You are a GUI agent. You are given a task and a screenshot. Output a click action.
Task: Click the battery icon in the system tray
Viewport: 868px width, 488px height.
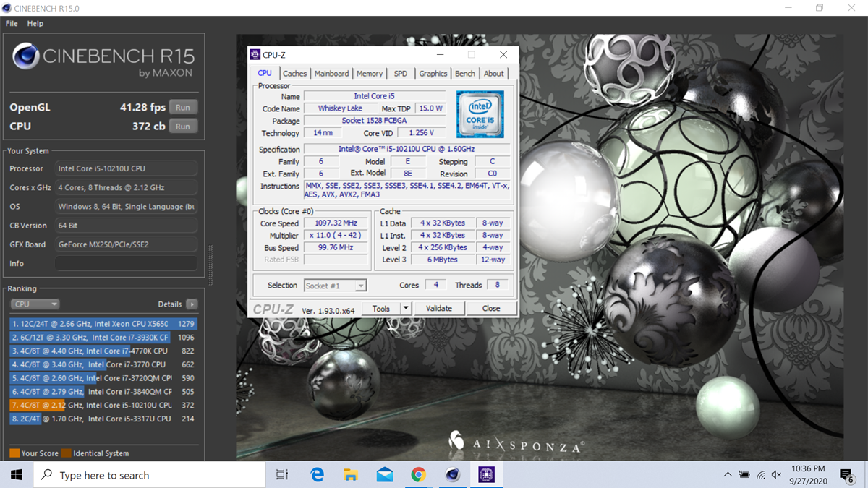click(744, 475)
